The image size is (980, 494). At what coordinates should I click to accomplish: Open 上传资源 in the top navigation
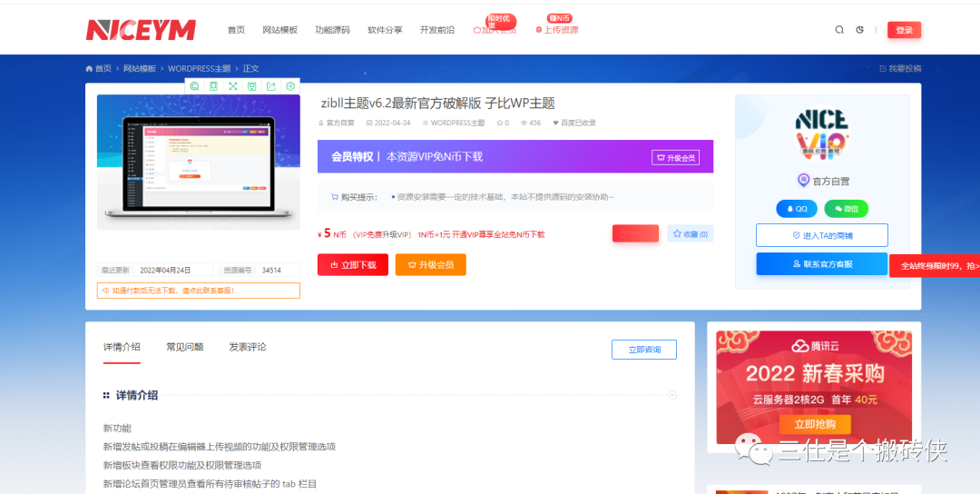coord(557,30)
